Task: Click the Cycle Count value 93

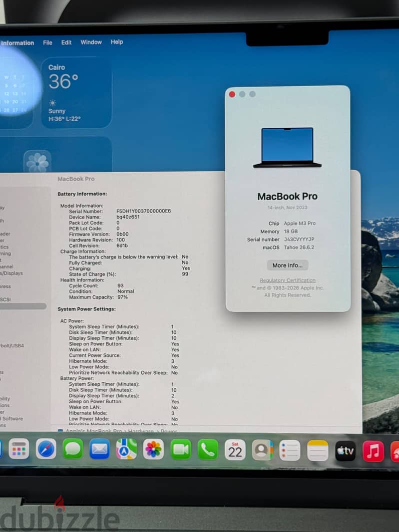Action: coord(120,285)
